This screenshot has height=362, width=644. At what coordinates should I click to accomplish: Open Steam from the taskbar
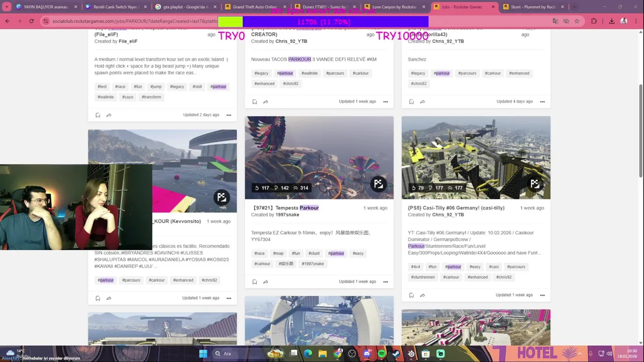tap(396, 353)
